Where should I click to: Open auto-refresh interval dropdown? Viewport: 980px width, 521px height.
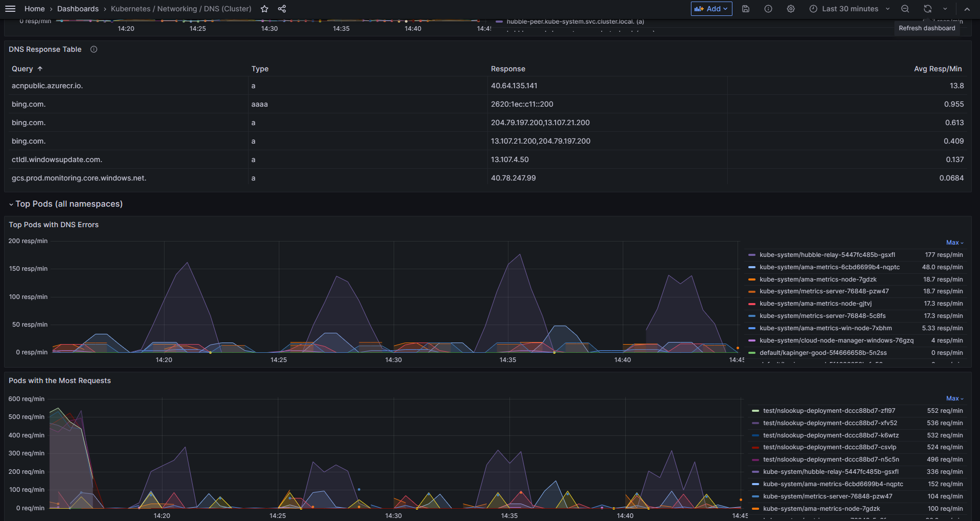pyautogui.click(x=945, y=9)
